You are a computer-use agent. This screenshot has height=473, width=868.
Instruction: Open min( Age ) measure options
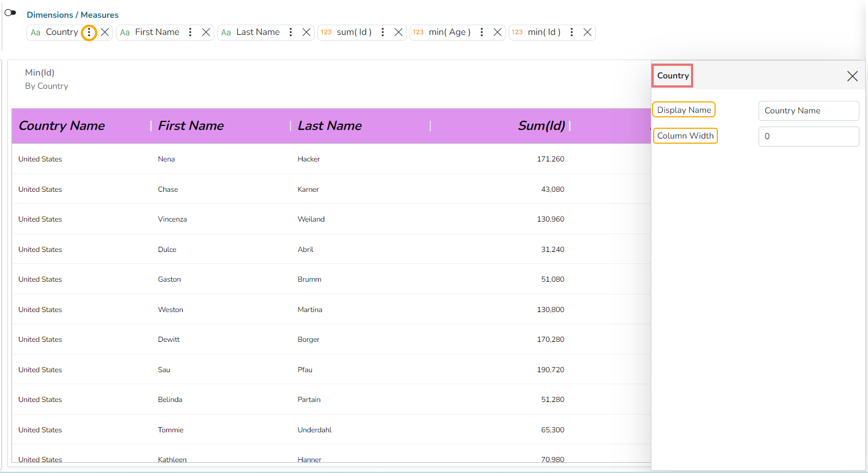482,33
